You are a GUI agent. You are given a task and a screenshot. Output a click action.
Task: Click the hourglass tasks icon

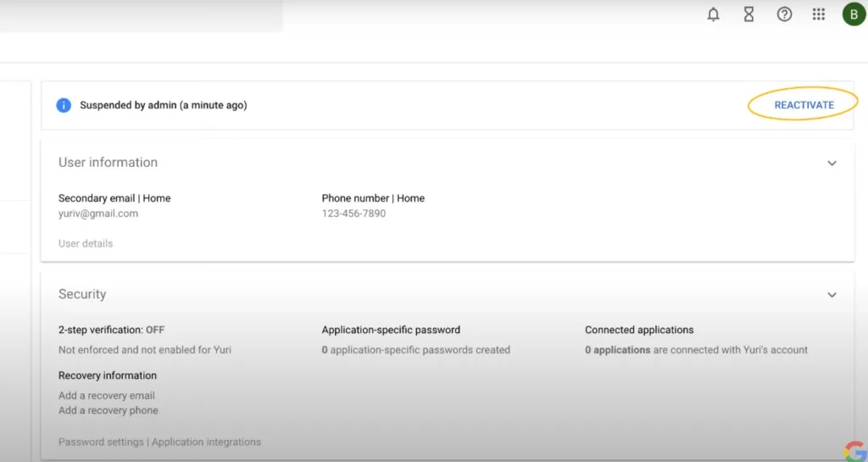tap(748, 14)
